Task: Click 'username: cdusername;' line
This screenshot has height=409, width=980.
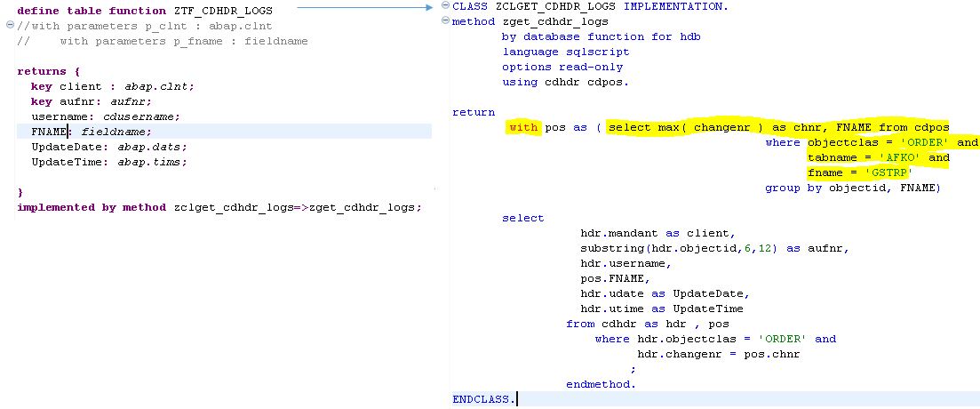Action: pos(106,116)
